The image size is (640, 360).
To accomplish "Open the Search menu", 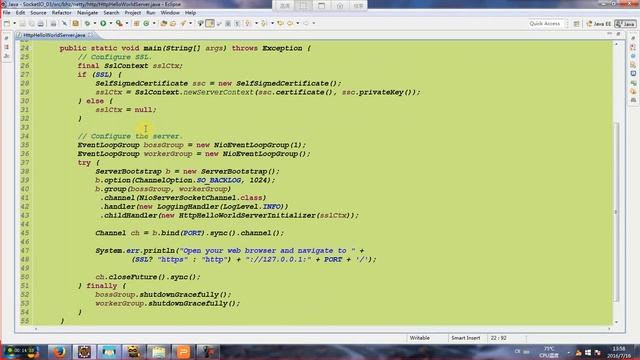I will [111, 13].
